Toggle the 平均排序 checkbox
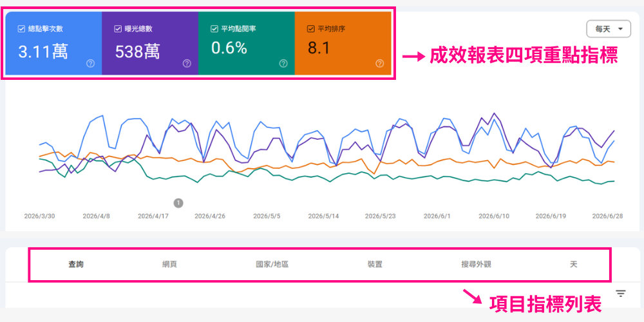 311,29
